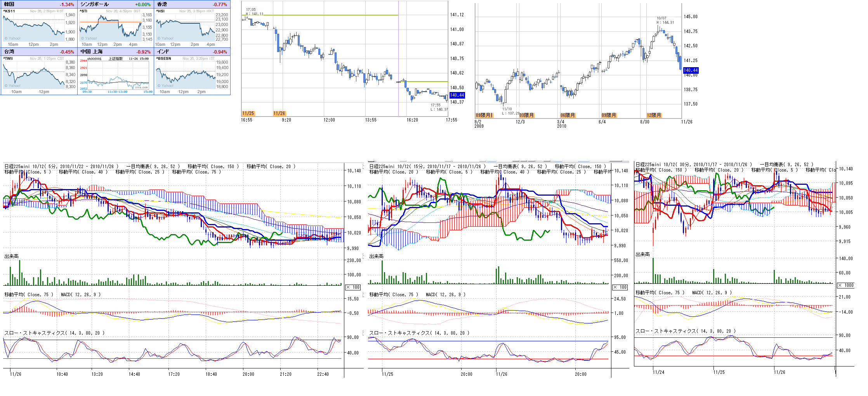Click the orange 11/25 date marker on intraday chart
The width and height of the screenshot is (868, 396).
[248, 113]
